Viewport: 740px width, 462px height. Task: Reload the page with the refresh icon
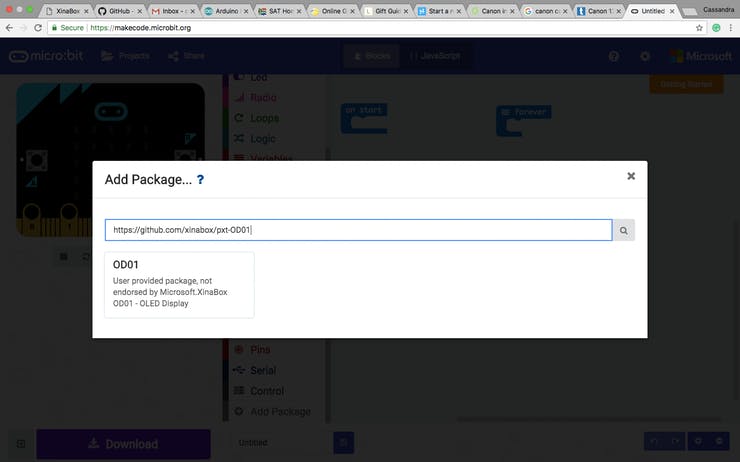click(38, 28)
